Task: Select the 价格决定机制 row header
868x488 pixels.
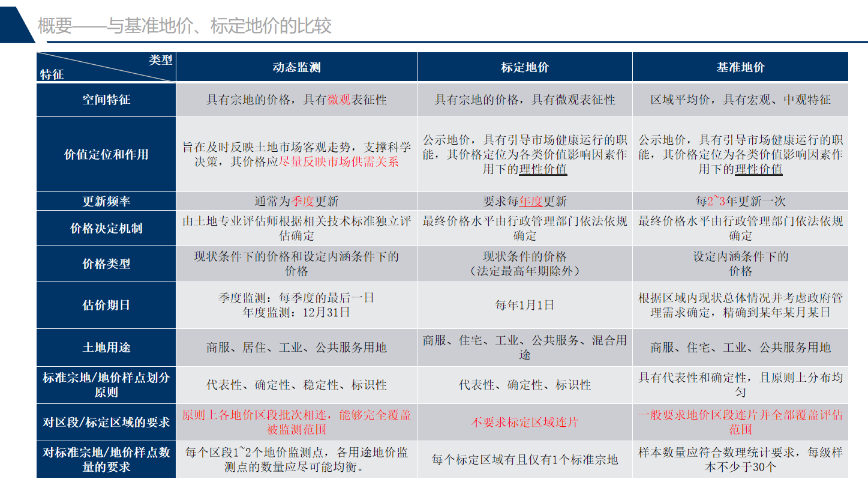Action: (106, 228)
